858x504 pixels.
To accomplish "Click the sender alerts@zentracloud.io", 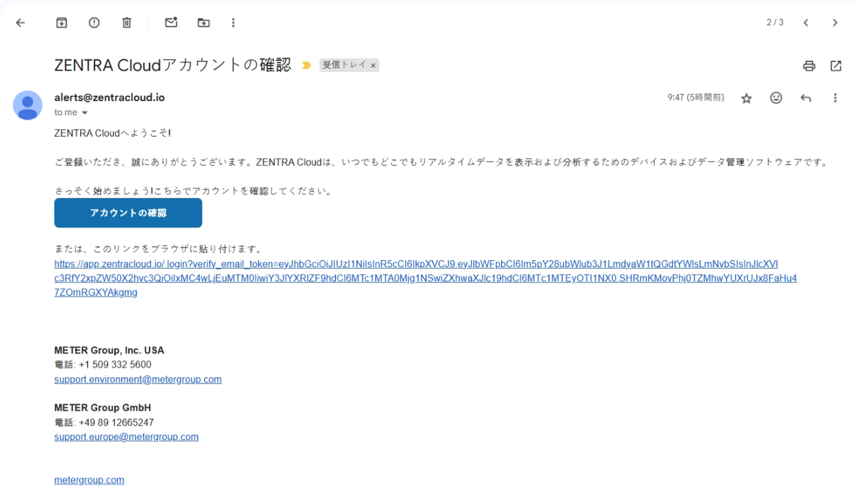I will (109, 98).
